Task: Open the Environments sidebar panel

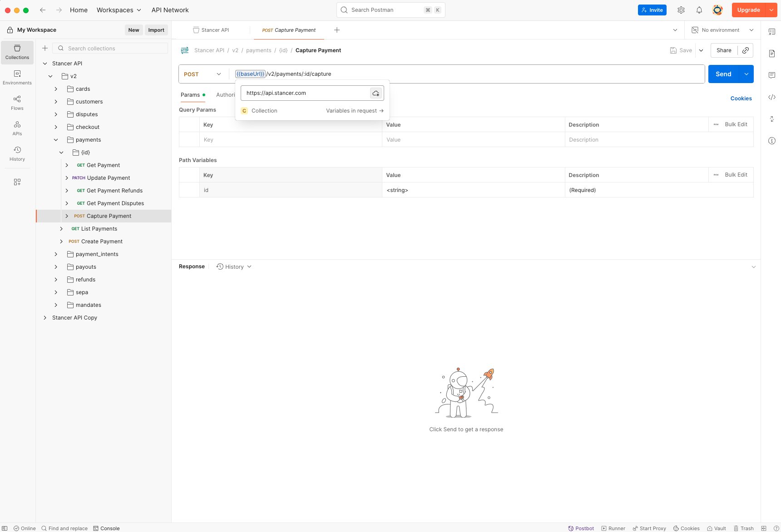Action: 17,77
